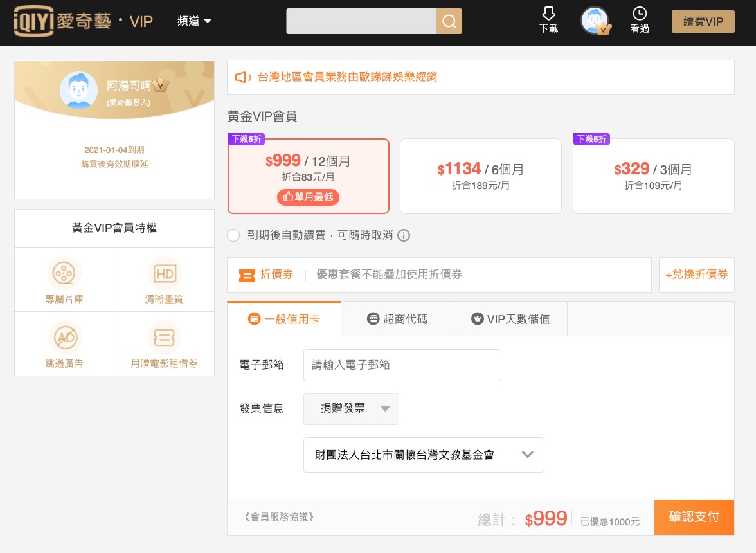Click the 確認支付 button

click(694, 518)
